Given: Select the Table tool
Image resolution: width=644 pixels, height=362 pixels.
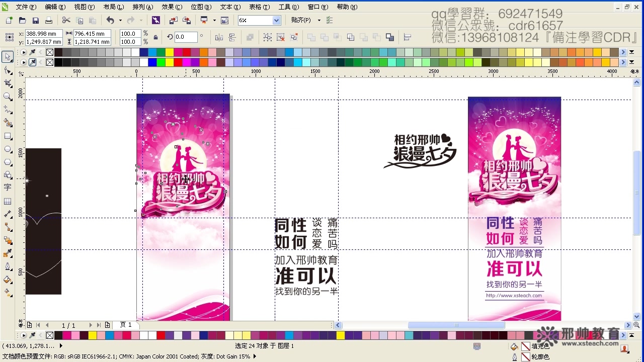Looking at the screenshot, I should (8, 201).
